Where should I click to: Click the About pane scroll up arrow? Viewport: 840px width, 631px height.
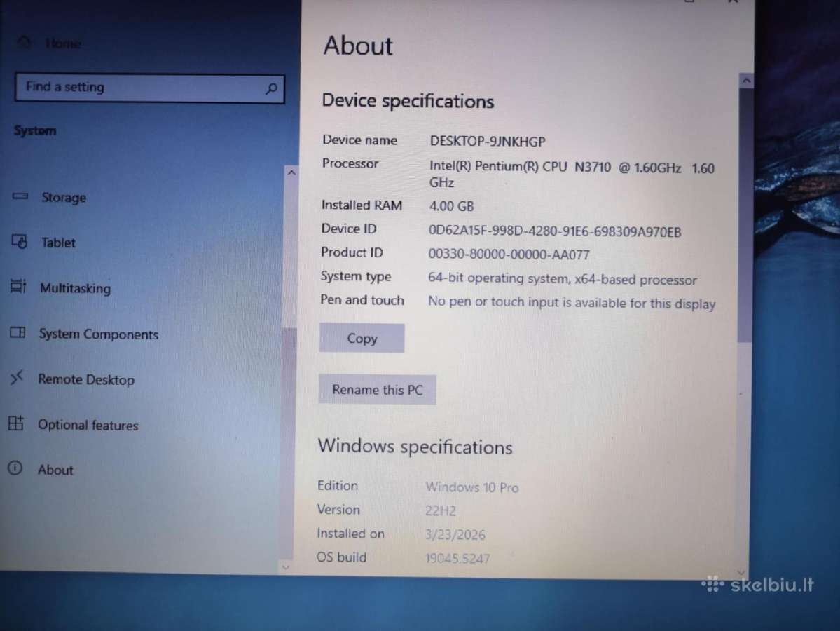746,81
